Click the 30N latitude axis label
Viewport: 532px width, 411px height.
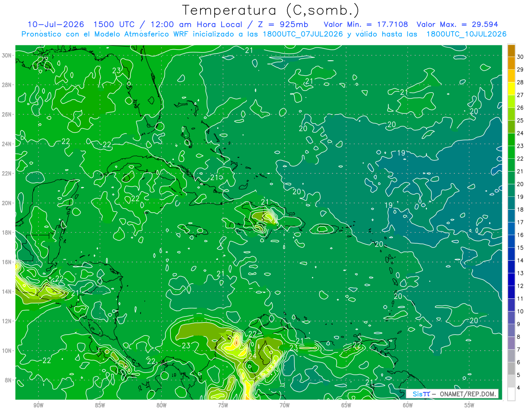7,55
